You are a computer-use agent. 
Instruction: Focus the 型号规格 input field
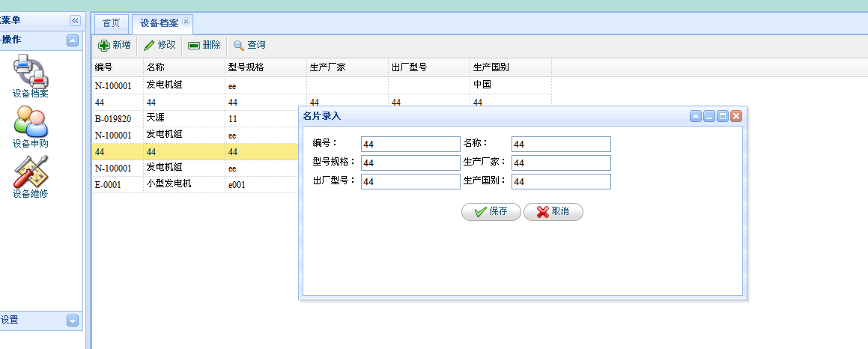coord(410,163)
